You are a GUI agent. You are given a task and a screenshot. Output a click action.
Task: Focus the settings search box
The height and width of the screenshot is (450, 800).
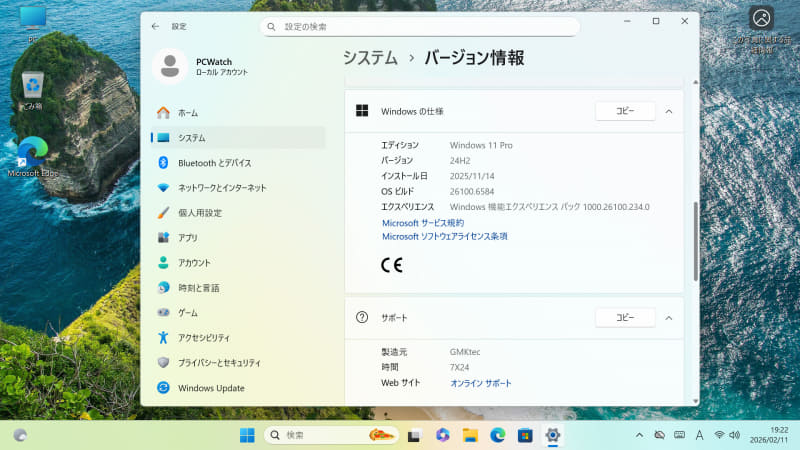(x=420, y=27)
